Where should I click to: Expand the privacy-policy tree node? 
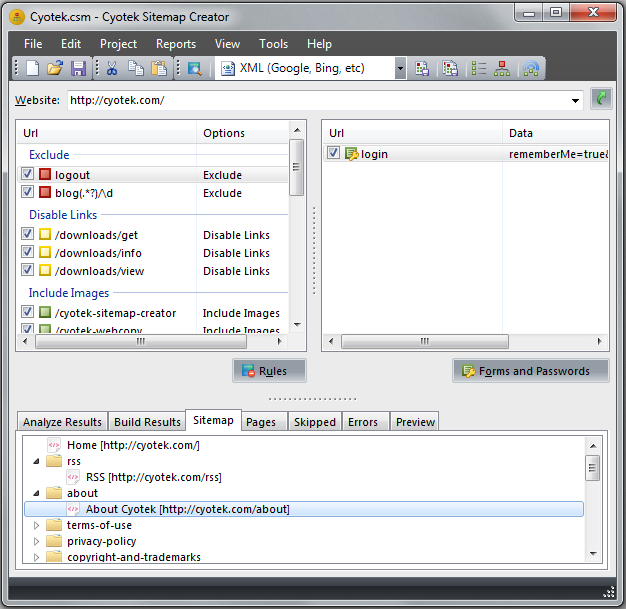(36, 541)
